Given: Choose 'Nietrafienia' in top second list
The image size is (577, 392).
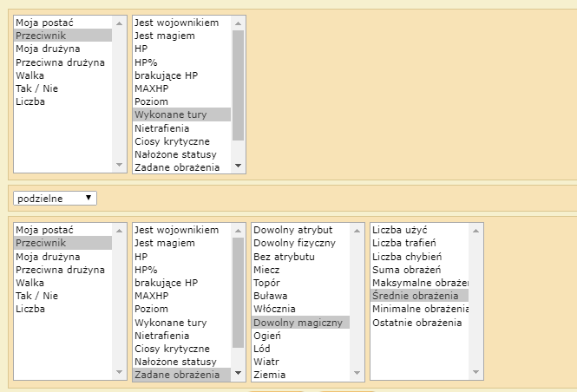Looking at the screenshot, I should pyautogui.click(x=182, y=128).
